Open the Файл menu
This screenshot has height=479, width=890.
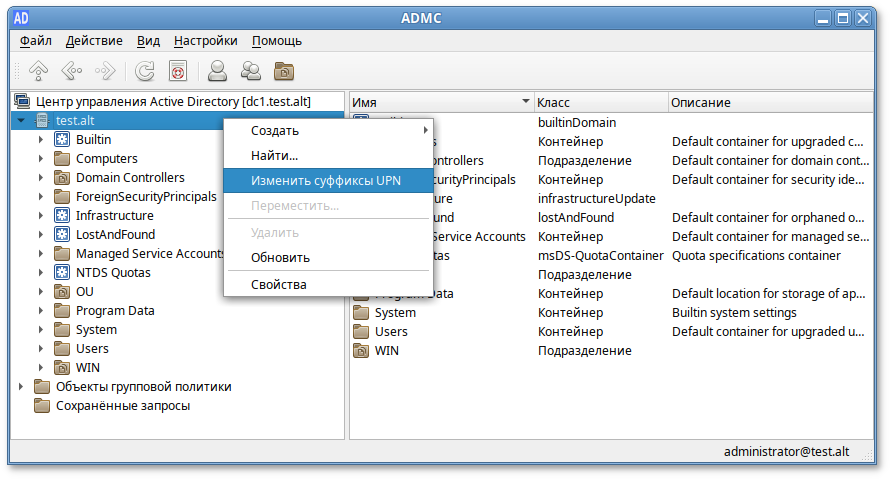pos(36,41)
